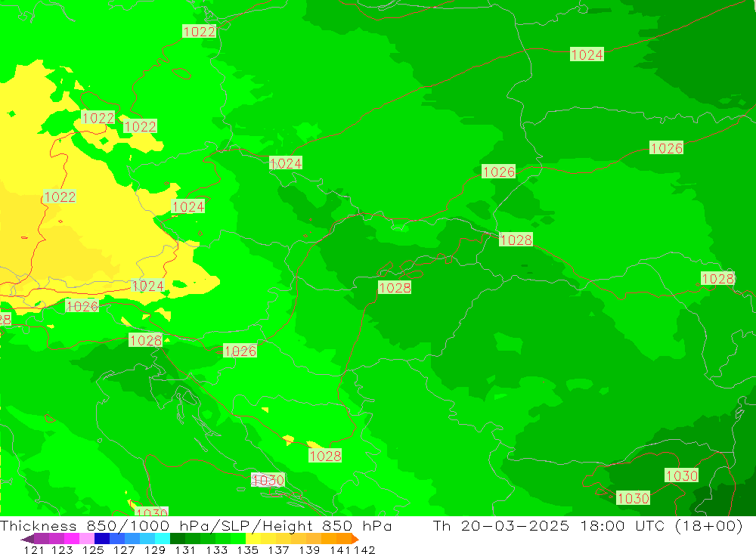
Task: Select the legend value 121
Action: pyautogui.click(x=34, y=549)
